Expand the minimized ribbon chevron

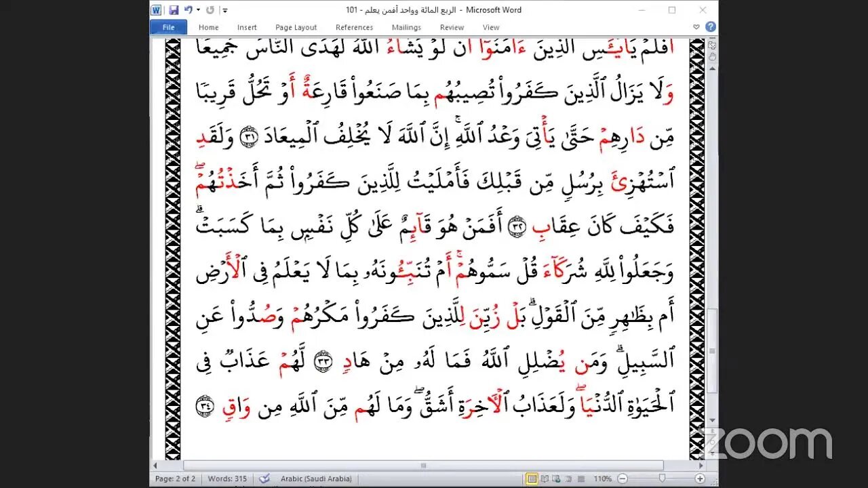click(696, 27)
